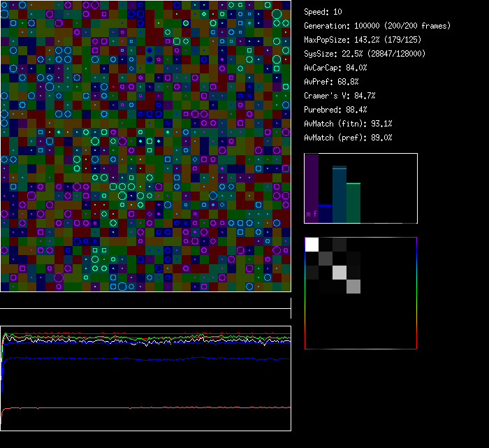Pick the green histogram bar
This screenshot has height=448, width=489.
353,203
